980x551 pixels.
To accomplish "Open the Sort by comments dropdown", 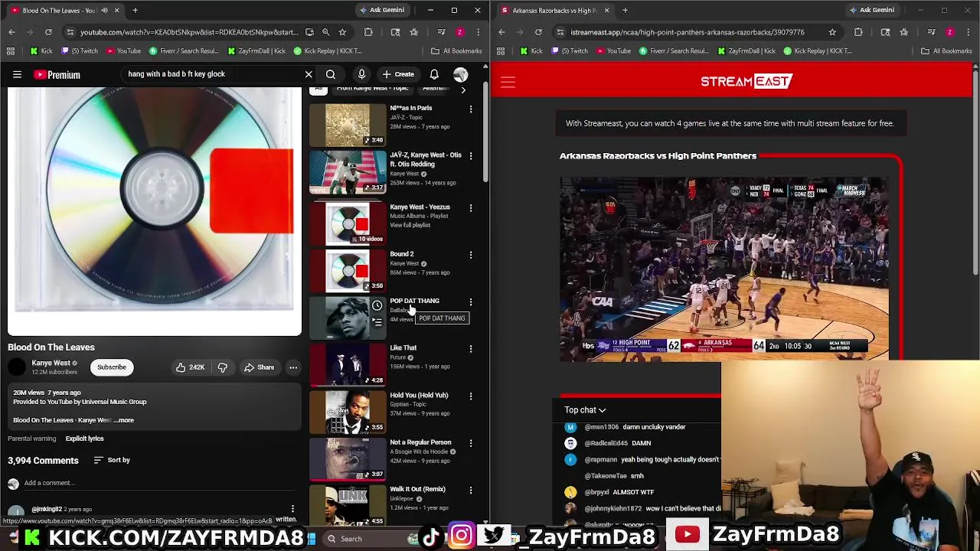I will pyautogui.click(x=112, y=460).
